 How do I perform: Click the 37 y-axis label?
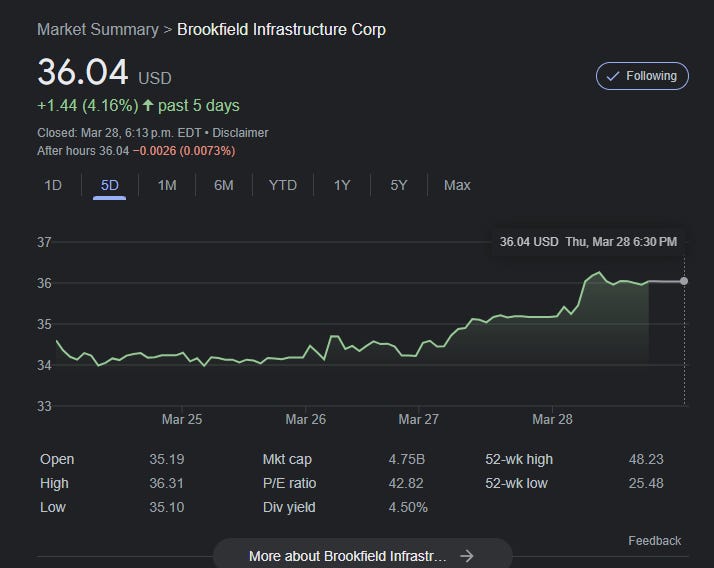(44, 242)
